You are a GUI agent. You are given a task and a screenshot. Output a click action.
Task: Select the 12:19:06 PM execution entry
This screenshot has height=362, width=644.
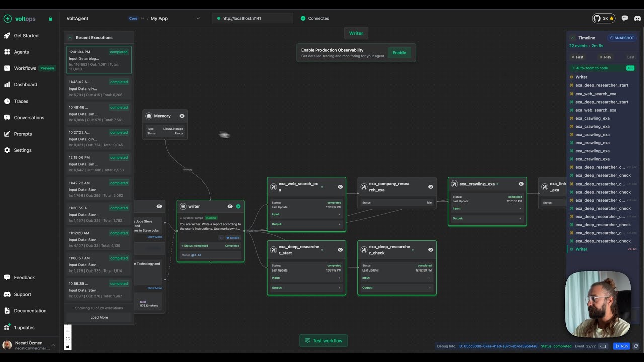[x=99, y=163]
